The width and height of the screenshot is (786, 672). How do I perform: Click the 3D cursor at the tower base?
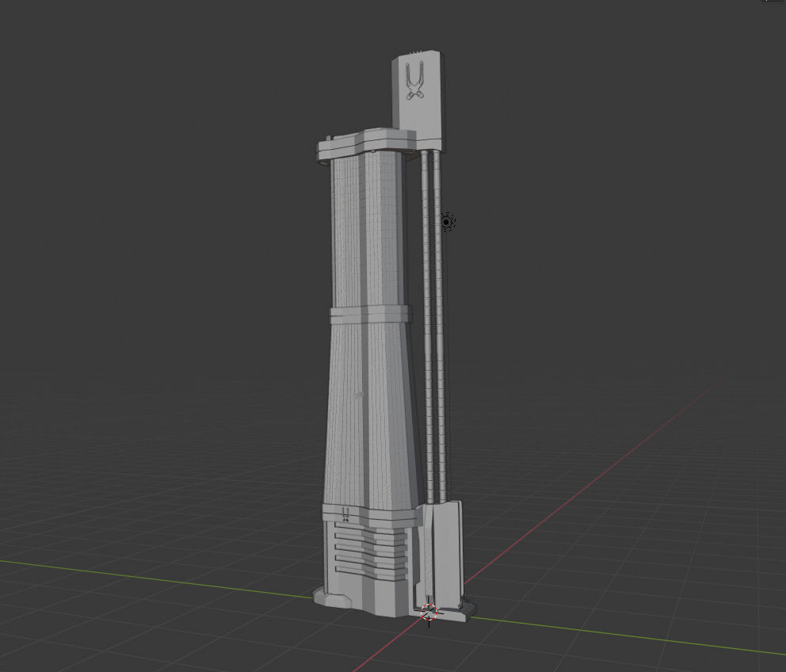tap(429, 612)
